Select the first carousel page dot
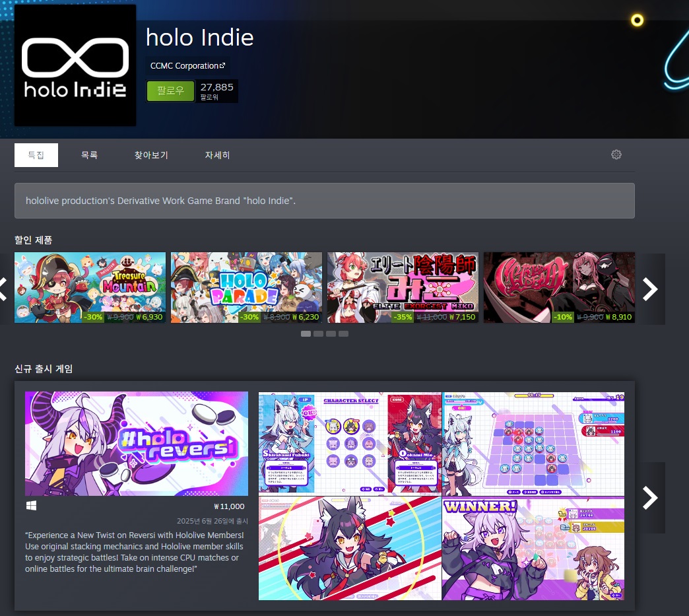 tap(306, 333)
